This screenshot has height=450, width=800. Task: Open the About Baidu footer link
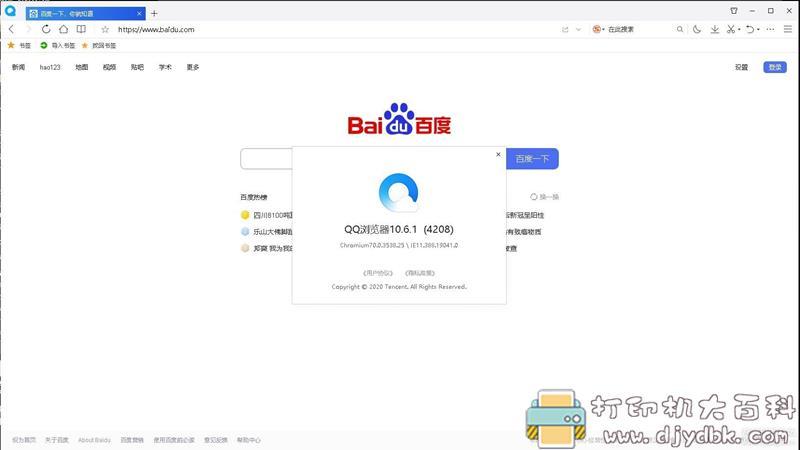tap(94, 440)
